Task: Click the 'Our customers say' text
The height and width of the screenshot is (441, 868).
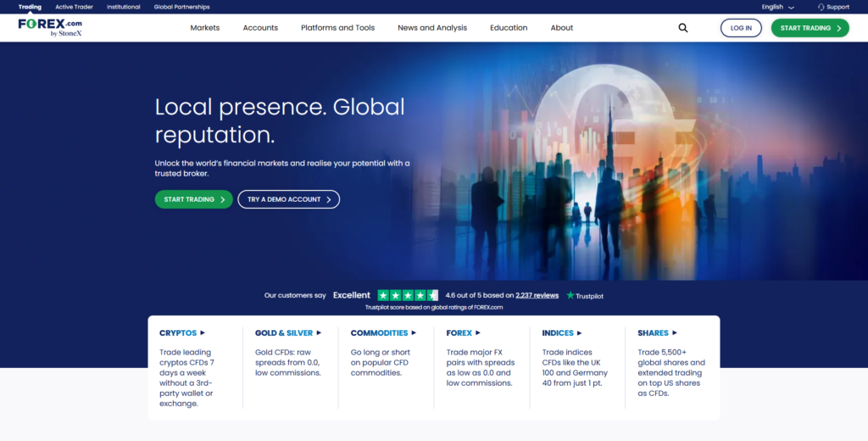Action: tap(295, 295)
